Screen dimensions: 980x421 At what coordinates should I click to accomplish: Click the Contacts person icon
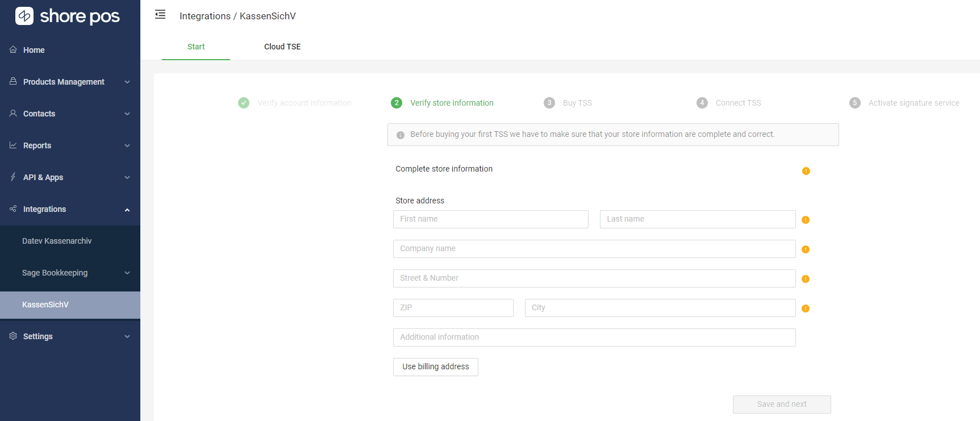coord(13,113)
